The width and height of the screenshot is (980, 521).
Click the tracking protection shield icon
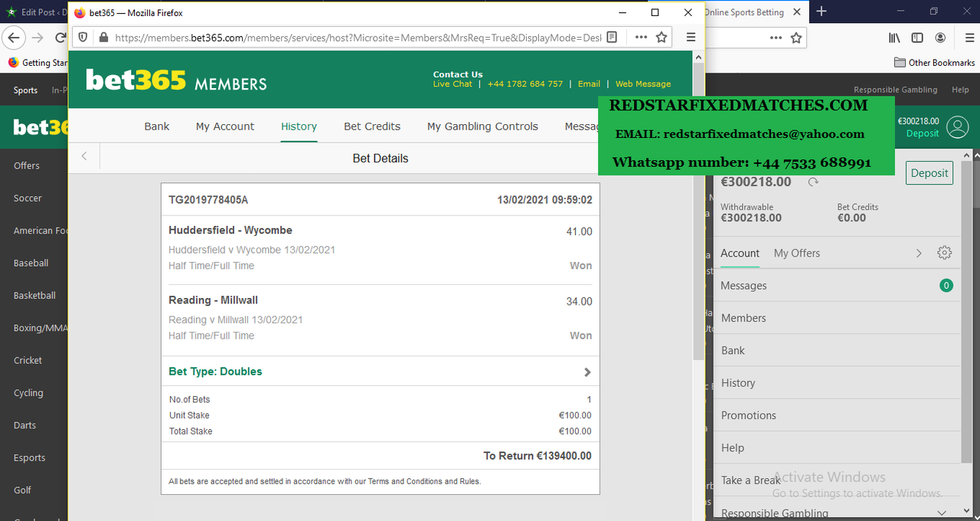click(x=83, y=37)
